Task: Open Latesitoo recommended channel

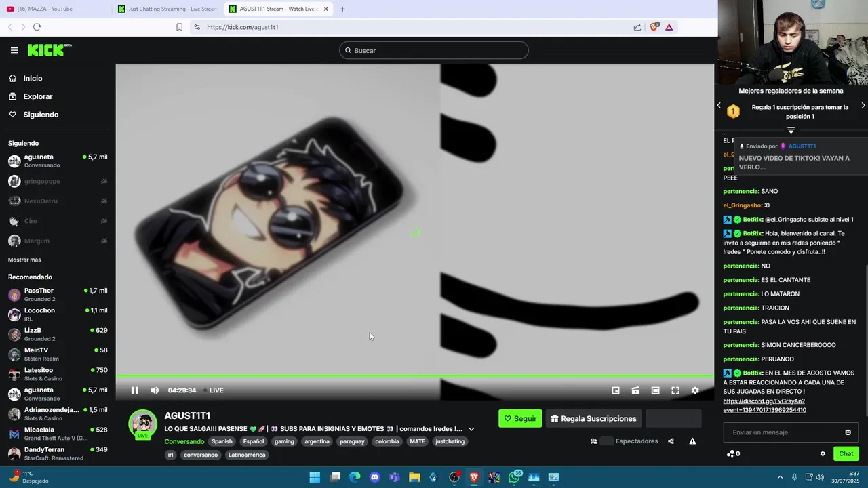Action: 58,374
